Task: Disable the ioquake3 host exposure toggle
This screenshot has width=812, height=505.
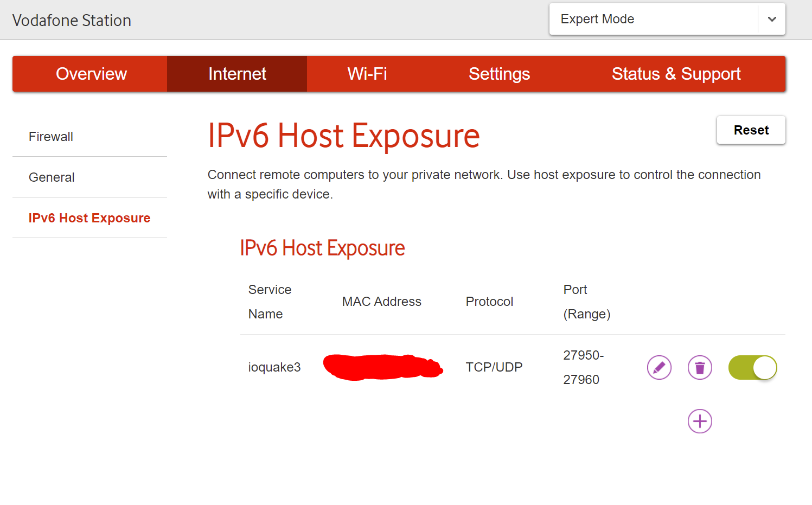Action: tap(752, 368)
